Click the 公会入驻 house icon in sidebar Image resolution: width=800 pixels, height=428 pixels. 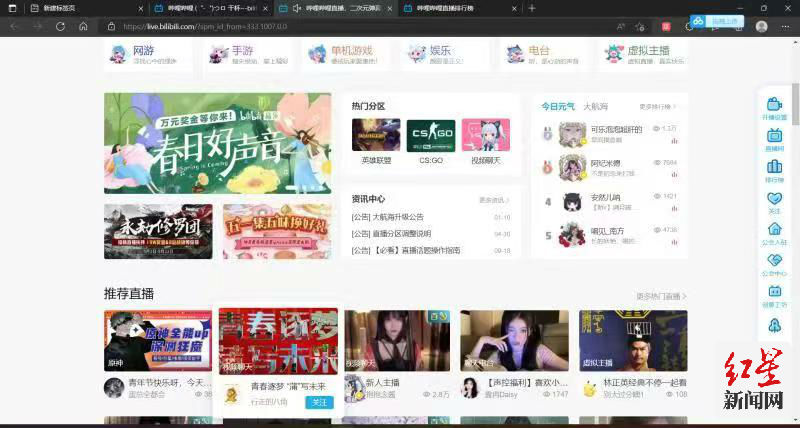(x=774, y=229)
